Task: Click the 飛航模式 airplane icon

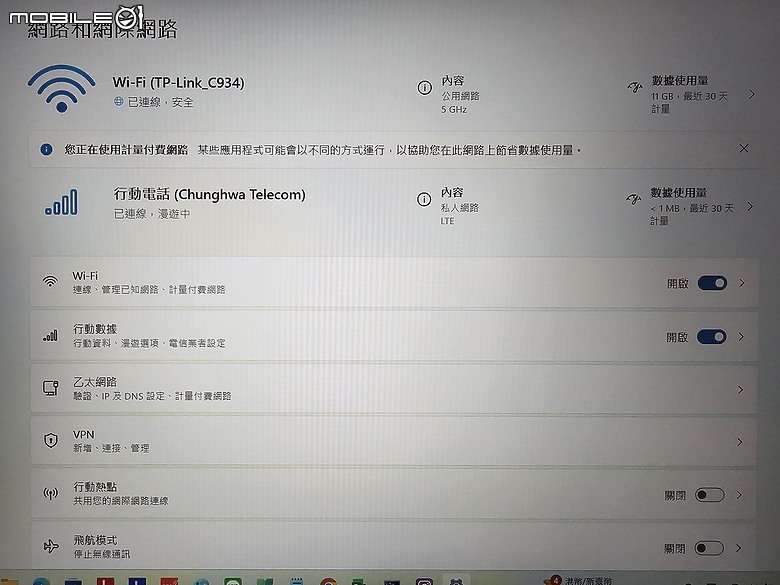Action: (51, 546)
